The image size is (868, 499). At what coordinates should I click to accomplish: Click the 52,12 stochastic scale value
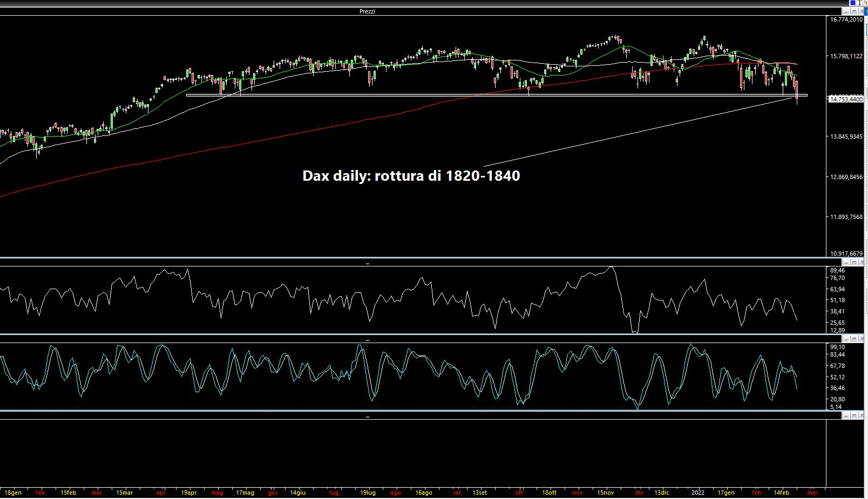[x=838, y=377]
